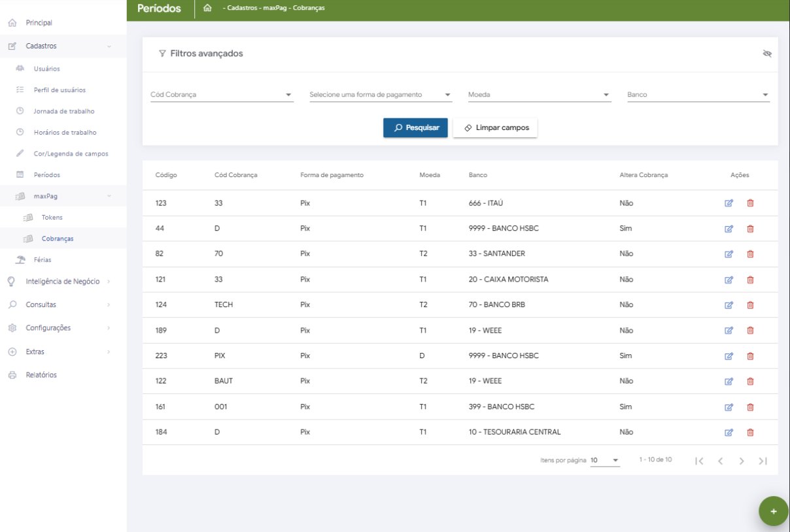Viewport: 790px width, 532px height.
Task: Click the Pesquisar button
Action: coord(415,128)
